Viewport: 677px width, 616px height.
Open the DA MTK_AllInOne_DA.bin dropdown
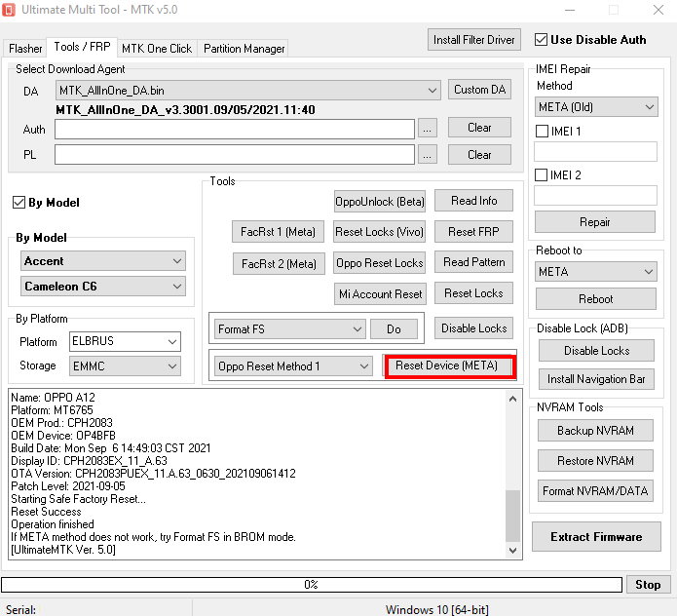(x=247, y=91)
